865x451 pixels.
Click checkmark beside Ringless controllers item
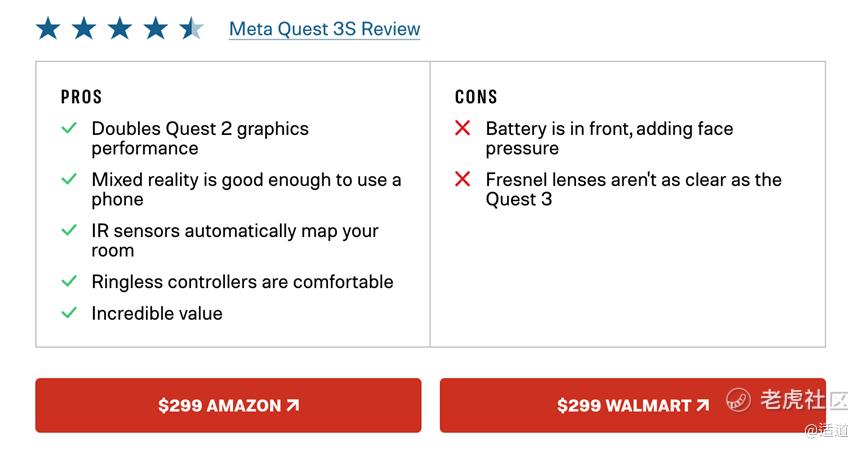[69, 281]
